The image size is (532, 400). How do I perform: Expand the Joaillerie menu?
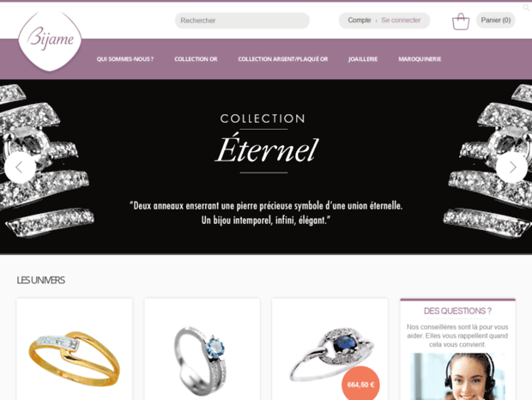tap(363, 59)
